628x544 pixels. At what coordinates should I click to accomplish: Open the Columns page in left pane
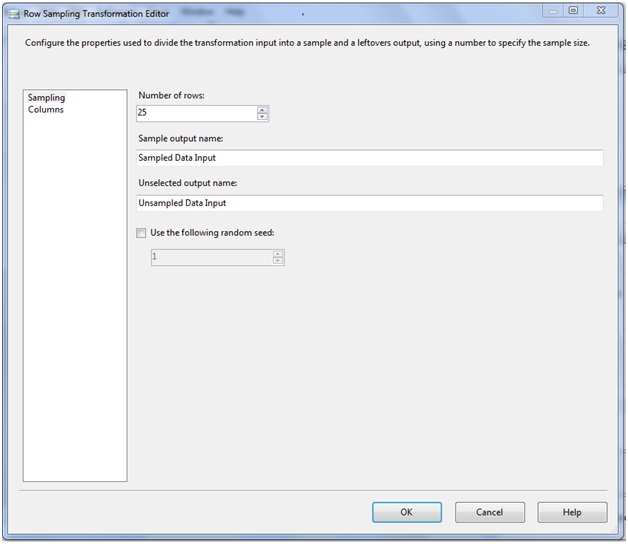point(46,110)
